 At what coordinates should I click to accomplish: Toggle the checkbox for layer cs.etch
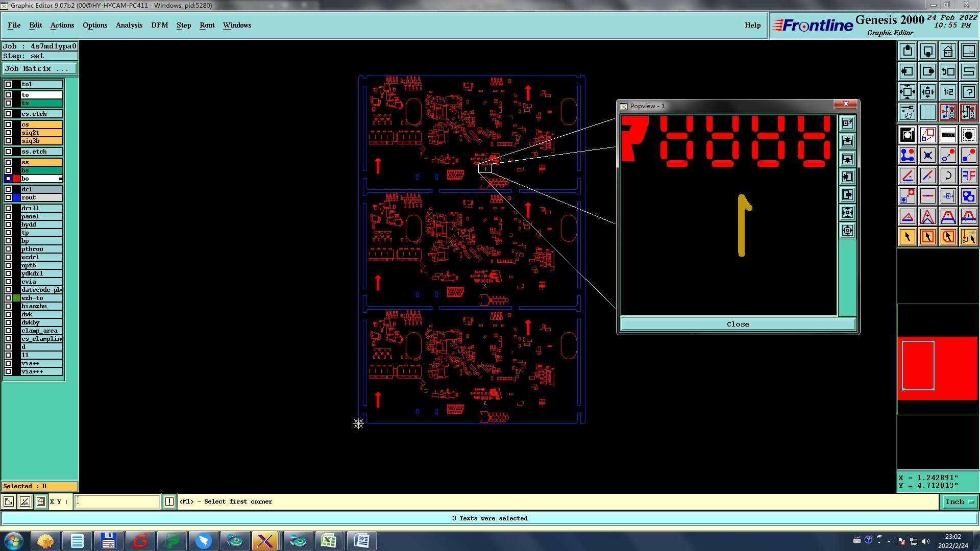tap(8, 114)
